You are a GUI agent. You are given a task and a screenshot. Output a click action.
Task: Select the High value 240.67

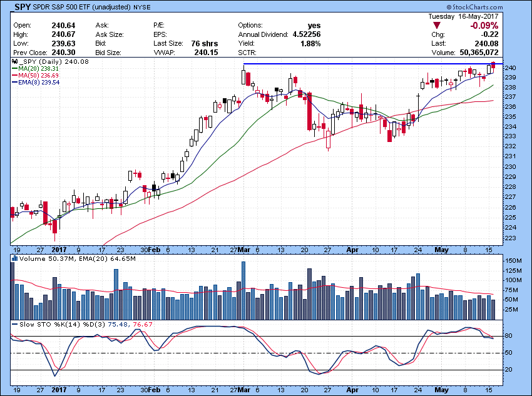tap(63, 34)
